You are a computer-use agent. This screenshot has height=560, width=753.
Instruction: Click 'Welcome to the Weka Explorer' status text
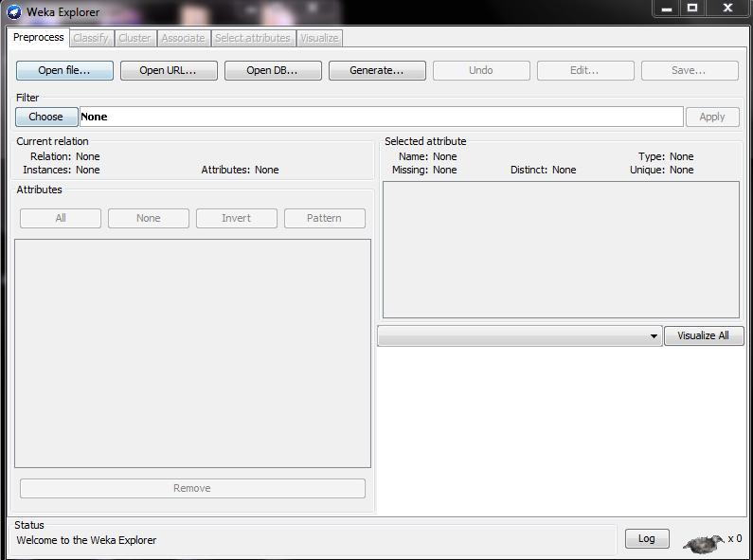click(x=86, y=540)
